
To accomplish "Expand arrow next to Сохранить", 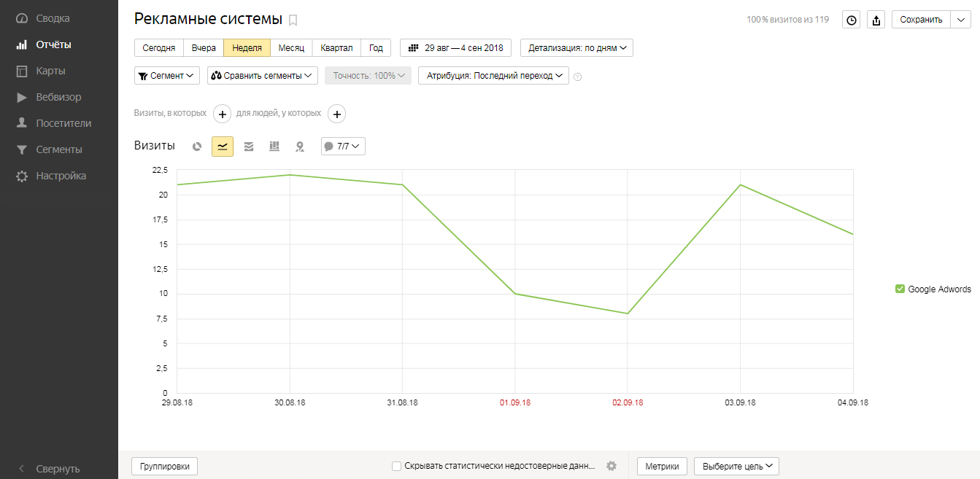I will [x=961, y=20].
